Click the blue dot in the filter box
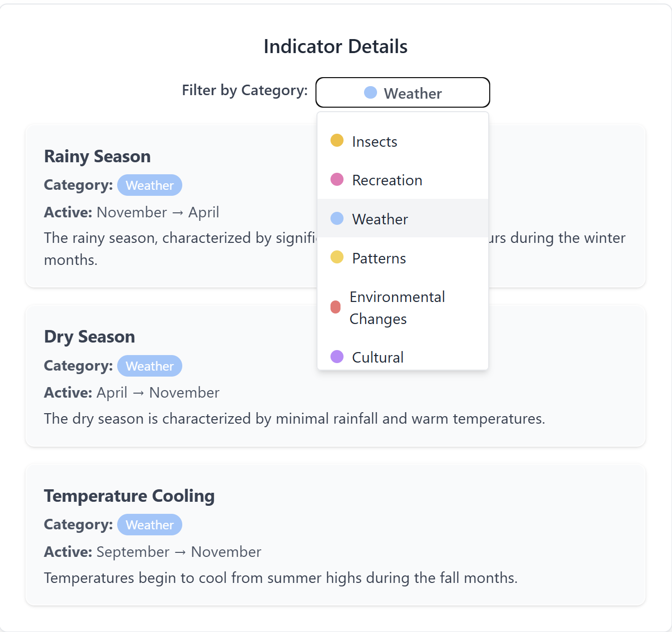Screen dimensions: 672x632 [371, 93]
